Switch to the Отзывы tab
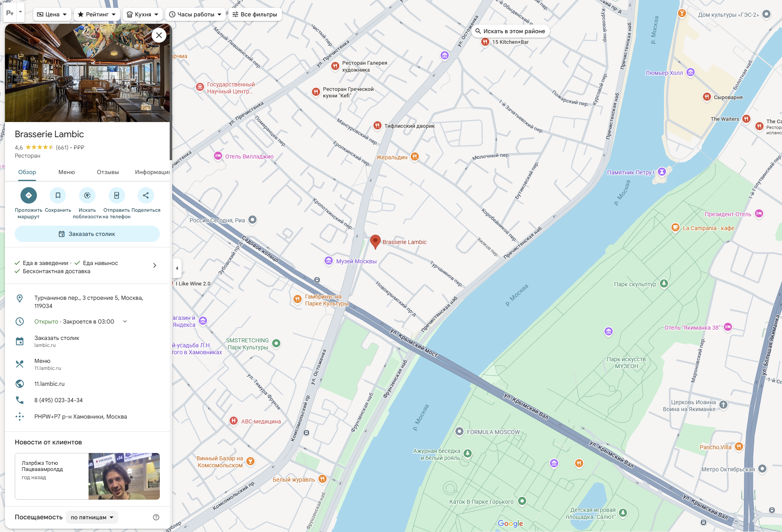This screenshot has height=532, width=782. pos(108,172)
